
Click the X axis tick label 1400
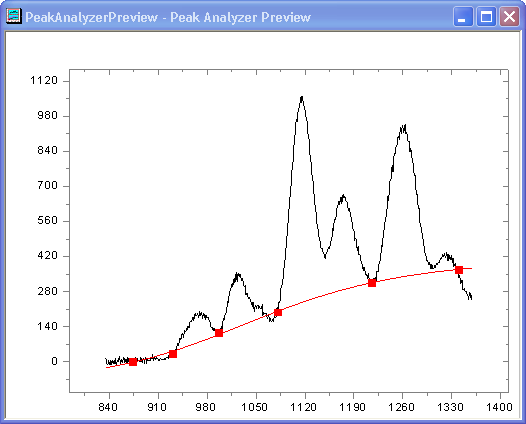499,407
